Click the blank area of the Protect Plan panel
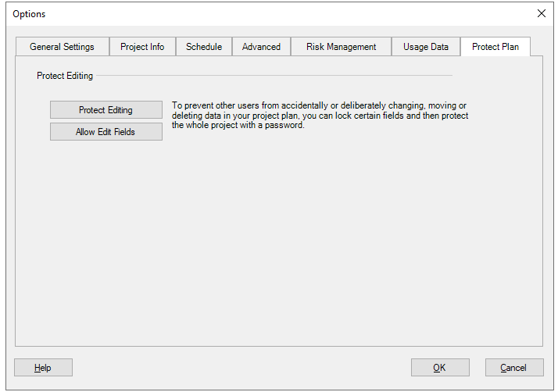Screen dimensions: 558x392 point(279,242)
